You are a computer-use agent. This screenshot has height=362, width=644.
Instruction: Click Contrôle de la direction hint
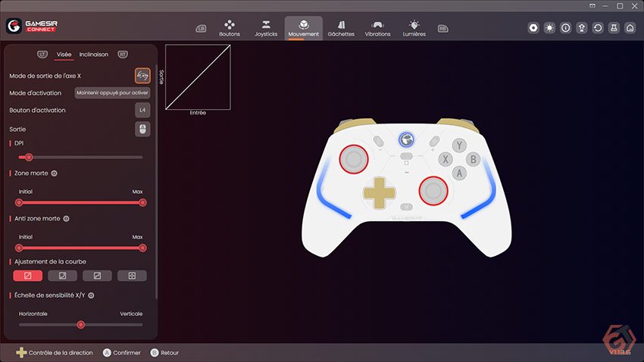click(x=55, y=353)
